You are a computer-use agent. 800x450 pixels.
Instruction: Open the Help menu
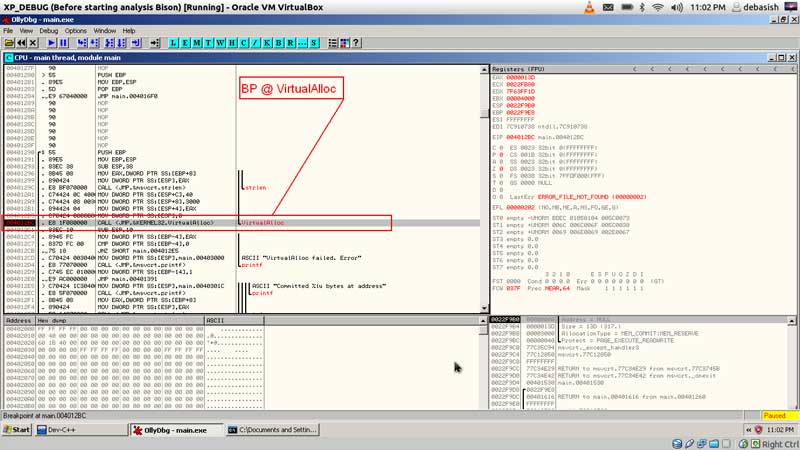click(129, 31)
